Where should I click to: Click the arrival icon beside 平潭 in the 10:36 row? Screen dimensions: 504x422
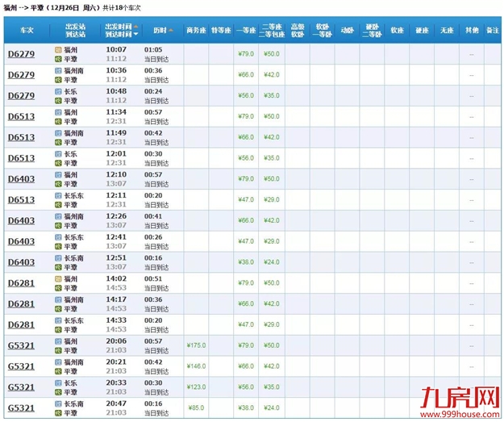pyautogui.click(x=58, y=80)
